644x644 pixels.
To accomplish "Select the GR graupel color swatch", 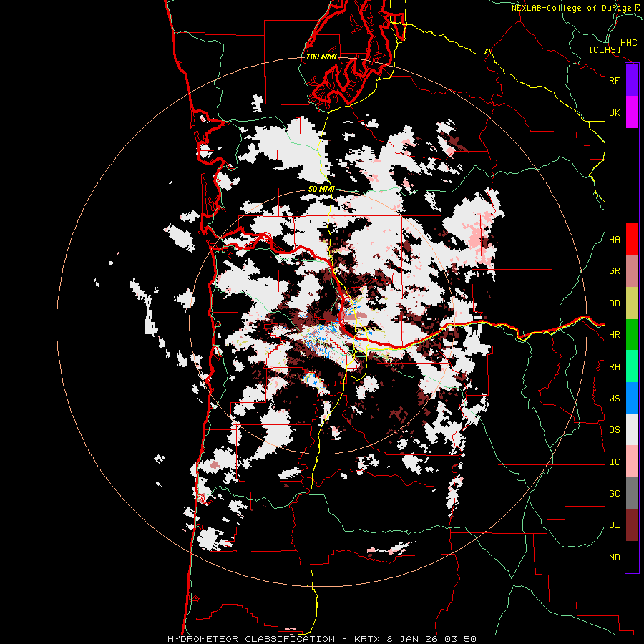I will point(632,271).
